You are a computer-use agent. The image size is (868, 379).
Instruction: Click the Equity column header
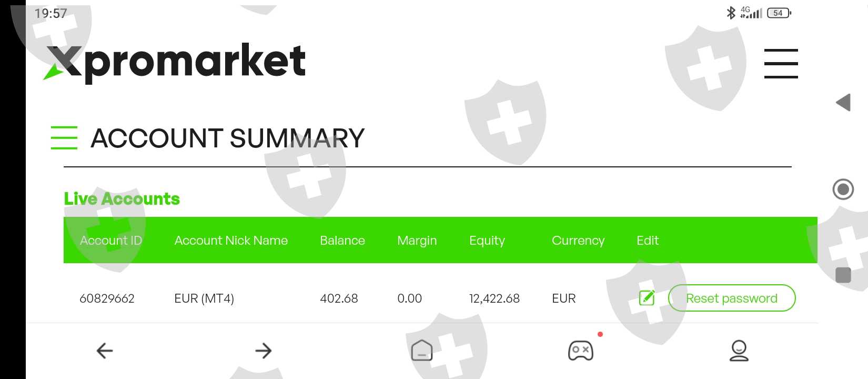click(x=487, y=241)
